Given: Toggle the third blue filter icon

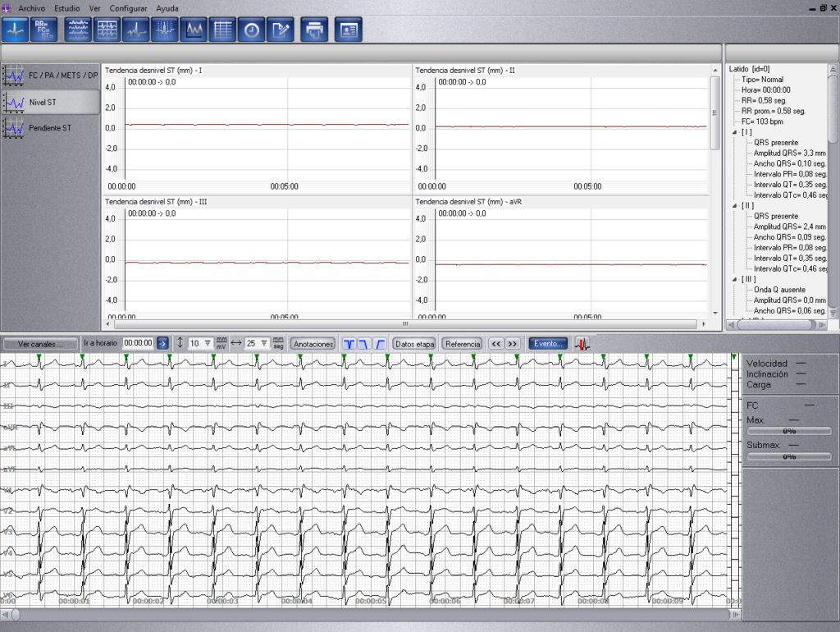Looking at the screenshot, I should pos(379,344).
